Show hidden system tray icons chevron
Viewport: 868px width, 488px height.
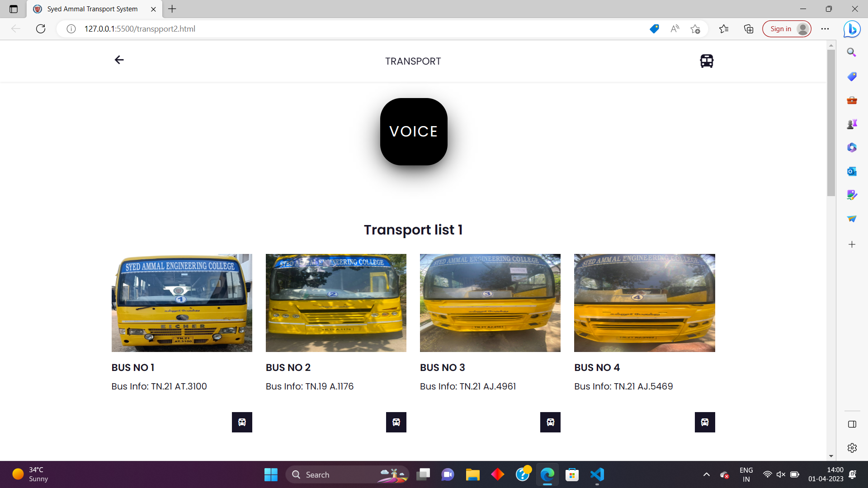click(706, 474)
